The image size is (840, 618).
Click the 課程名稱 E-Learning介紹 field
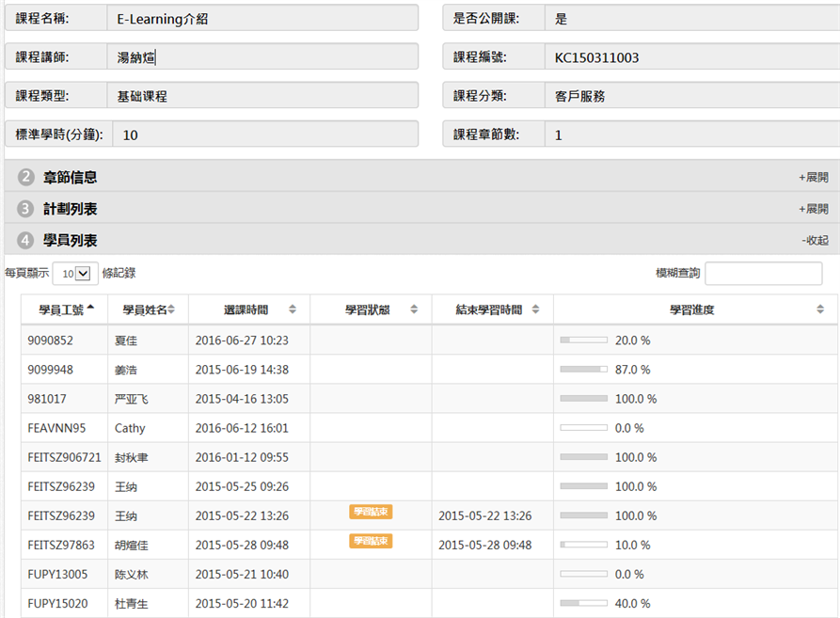pyautogui.click(x=263, y=18)
